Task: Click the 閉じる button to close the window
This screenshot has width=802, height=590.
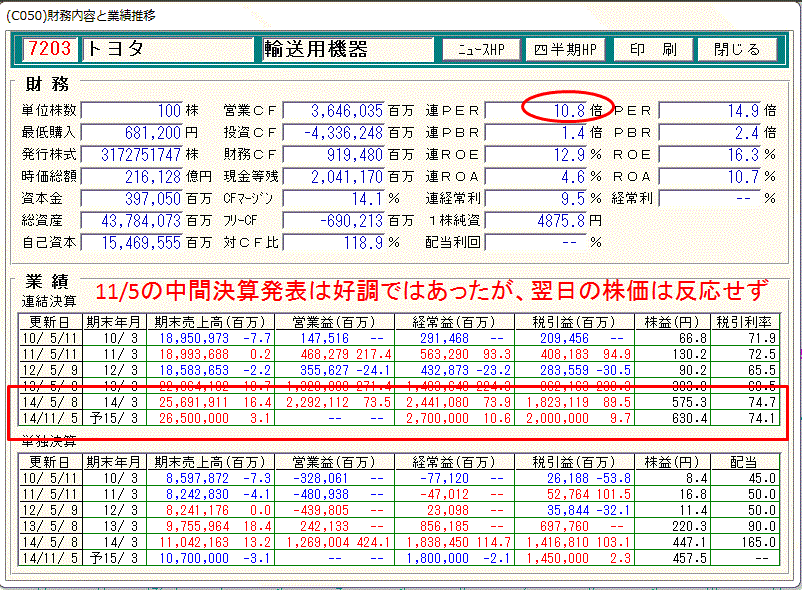Action: tap(737, 50)
